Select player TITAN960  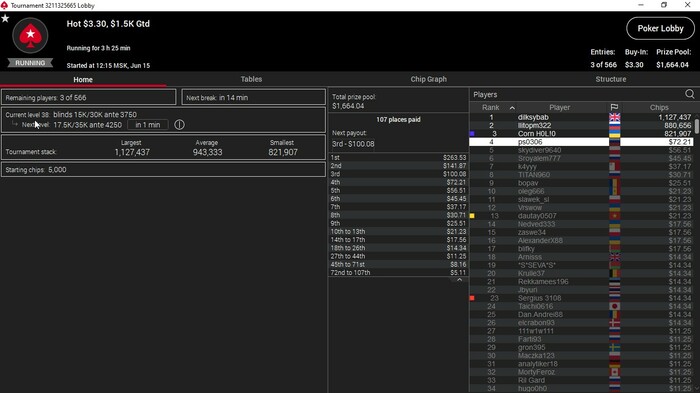point(581,175)
